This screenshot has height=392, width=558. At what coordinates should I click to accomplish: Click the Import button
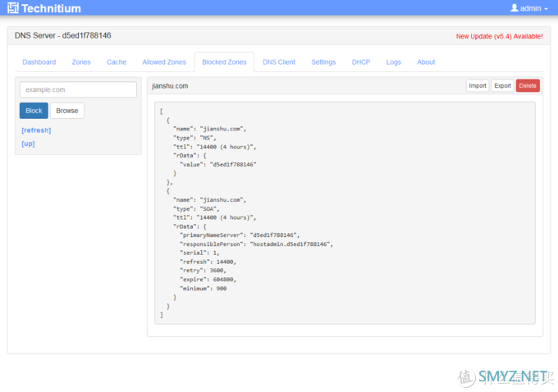point(478,86)
